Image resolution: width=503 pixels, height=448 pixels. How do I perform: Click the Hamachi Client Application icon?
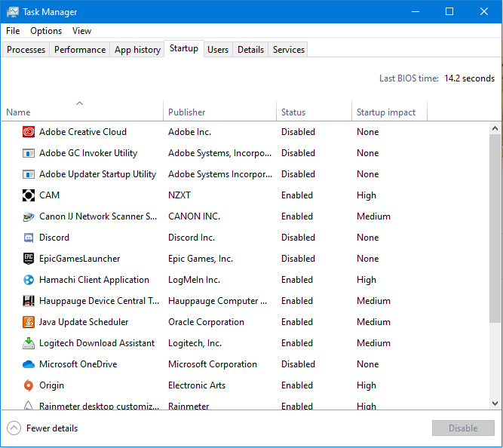click(x=29, y=280)
